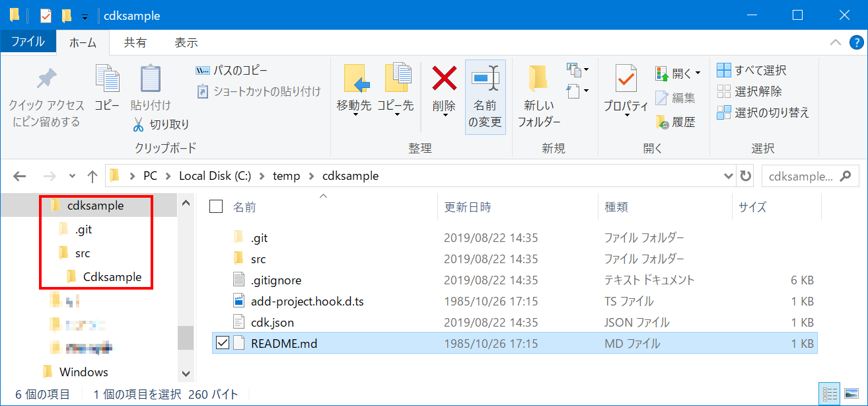Image resolution: width=868 pixels, height=406 pixels.
Task: Create a folder via New Folder icon
Action: pos(538,93)
